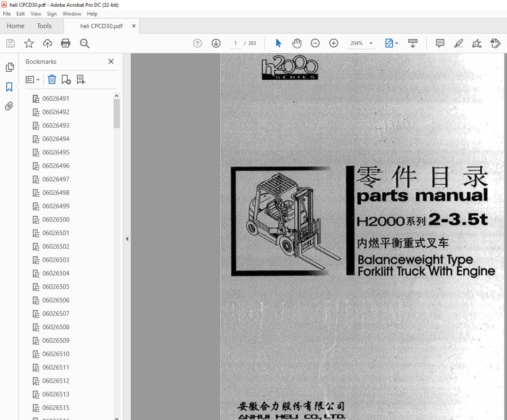Select bookmark 06026510
Viewport: 507px width, 420px height.
pos(56,354)
